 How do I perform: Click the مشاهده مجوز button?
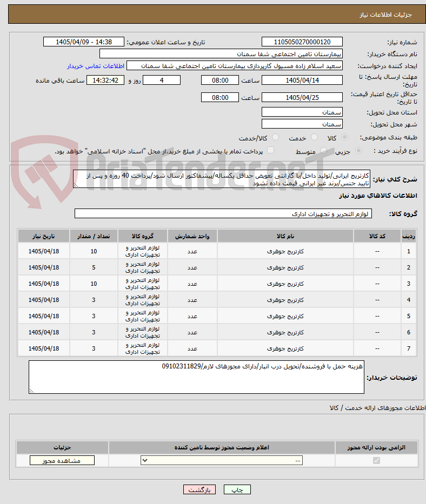(x=62, y=461)
